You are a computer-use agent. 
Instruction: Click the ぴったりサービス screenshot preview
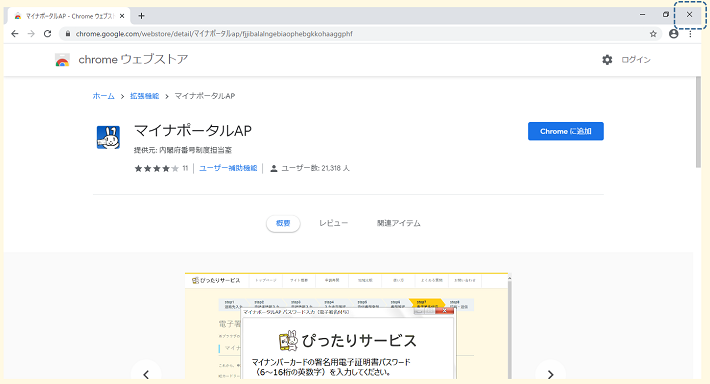pos(348,326)
